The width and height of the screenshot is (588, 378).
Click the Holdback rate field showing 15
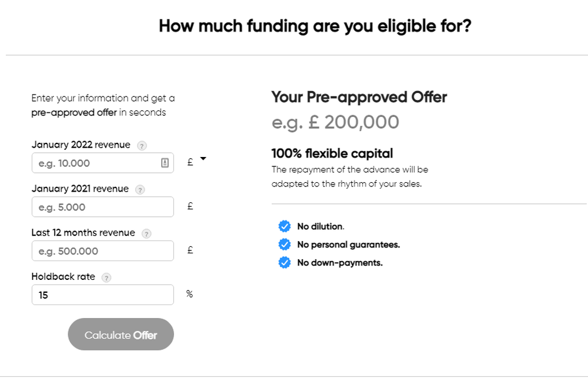click(103, 295)
